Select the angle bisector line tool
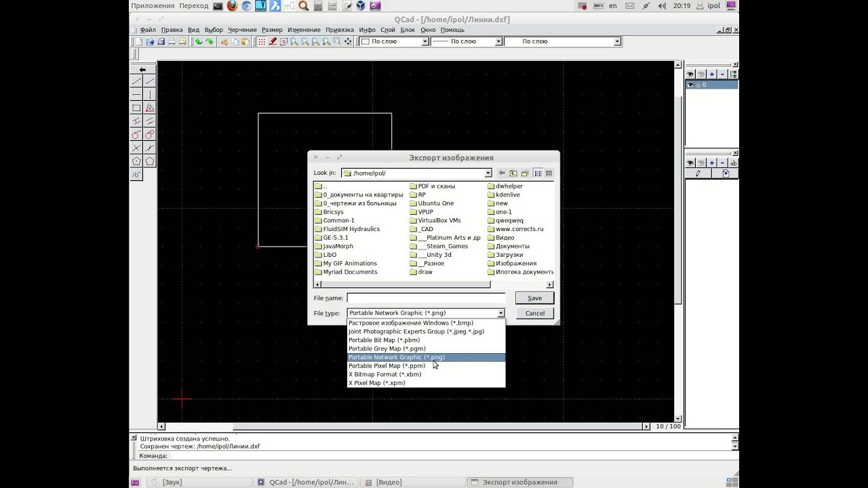 [x=149, y=108]
